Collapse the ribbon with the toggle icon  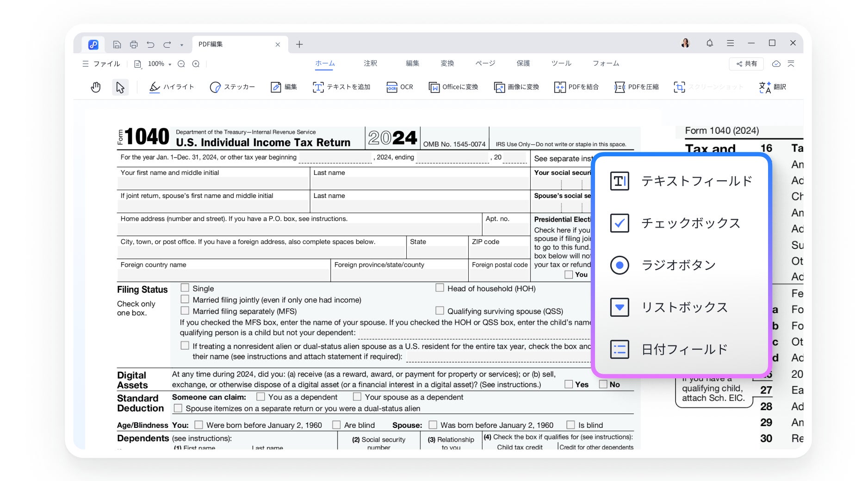791,64
